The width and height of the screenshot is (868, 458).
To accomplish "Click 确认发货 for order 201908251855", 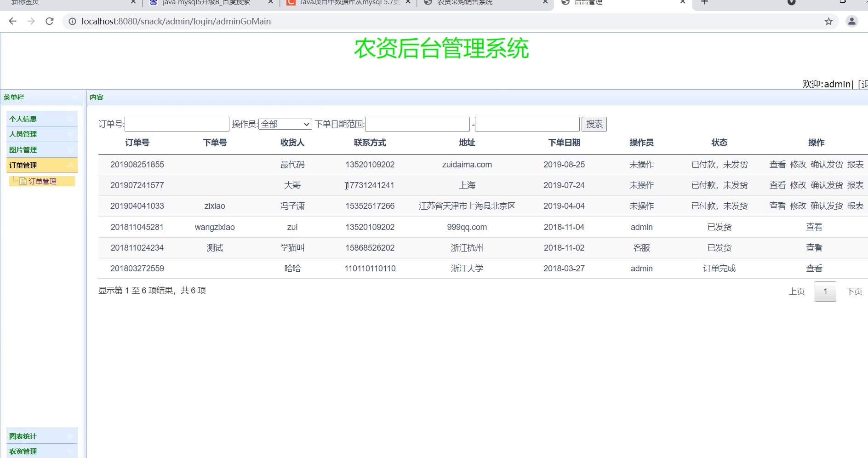I will click(x=827, y=165).
